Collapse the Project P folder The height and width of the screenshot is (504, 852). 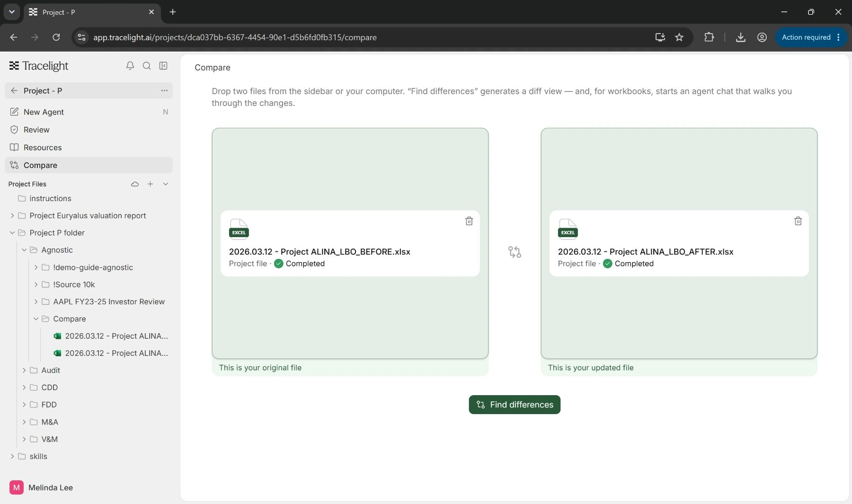point(12,233)
